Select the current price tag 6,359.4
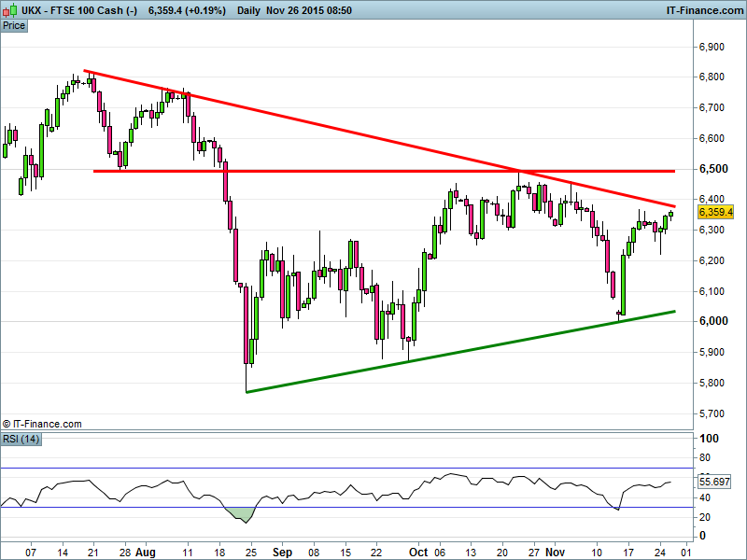747x560 pixels. 715,212
